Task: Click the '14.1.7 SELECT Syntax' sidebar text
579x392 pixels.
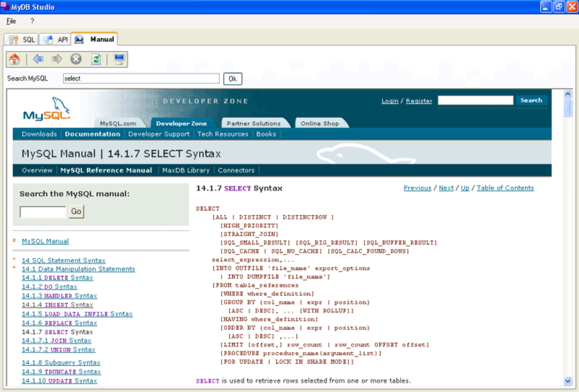Action: coord(58,332)
